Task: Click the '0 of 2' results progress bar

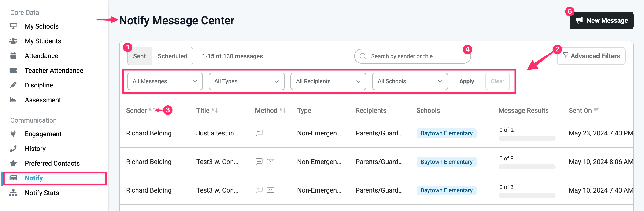Action: coord(527,138)
